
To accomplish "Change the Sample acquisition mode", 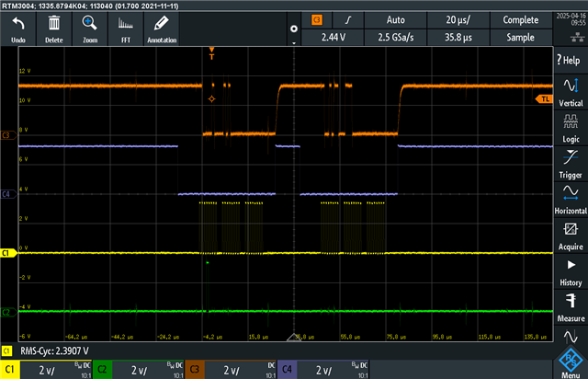I will (521, 38).
